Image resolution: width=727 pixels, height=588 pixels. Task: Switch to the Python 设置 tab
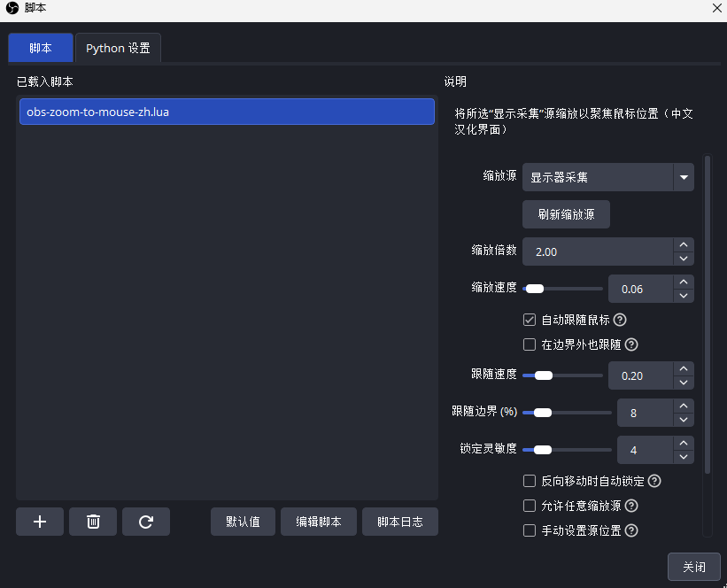coord(118,48)
